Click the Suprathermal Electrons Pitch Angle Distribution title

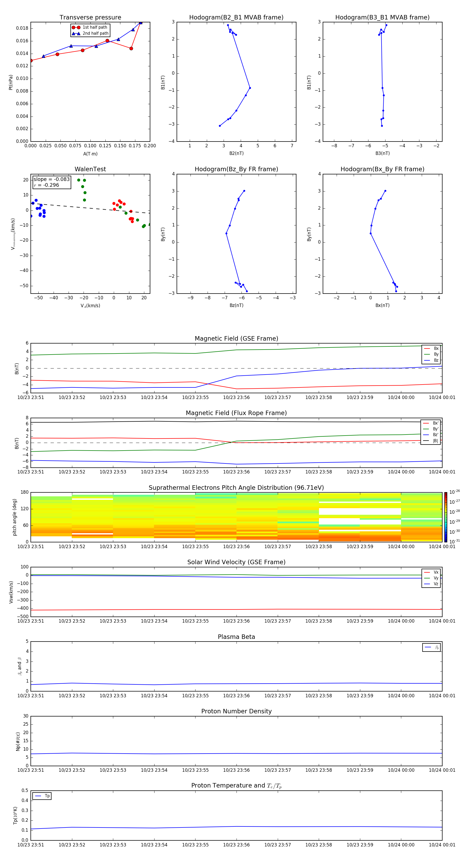236,488
